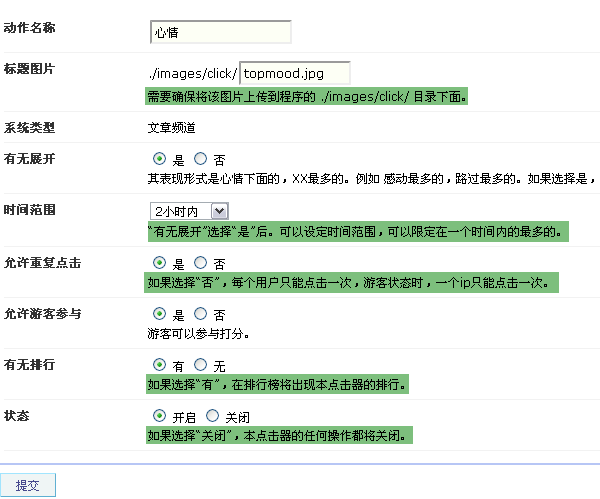The width and height of the screenshot is (600, 499).
Task: Open the 时间范围 dropdown showing 2小时内
Action: (188, 211)
